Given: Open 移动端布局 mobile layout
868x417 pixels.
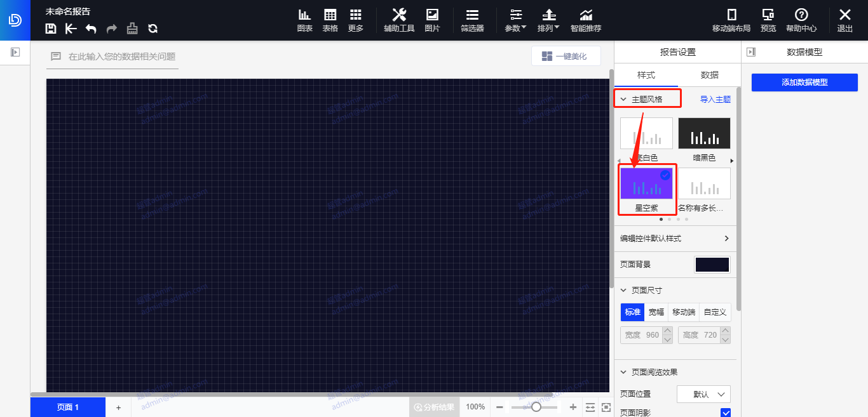Looking at the screenshot, I should point(731,20).
